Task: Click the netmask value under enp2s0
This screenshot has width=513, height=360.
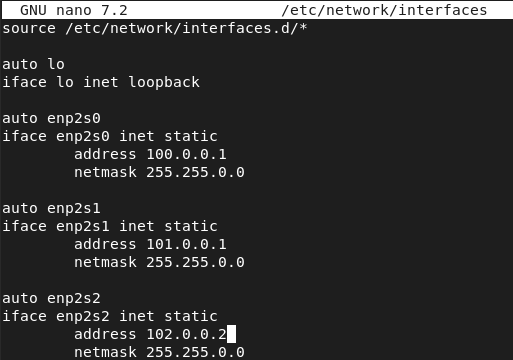Action: [195, 172]
